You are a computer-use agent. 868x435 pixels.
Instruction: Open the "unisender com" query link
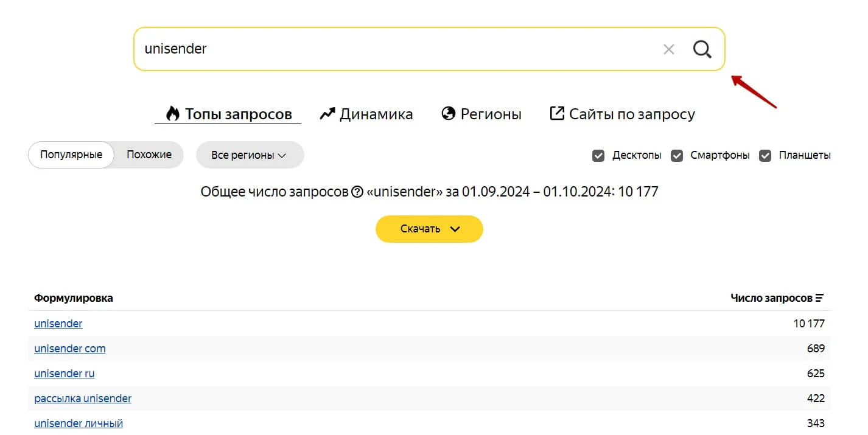[70, 349]
